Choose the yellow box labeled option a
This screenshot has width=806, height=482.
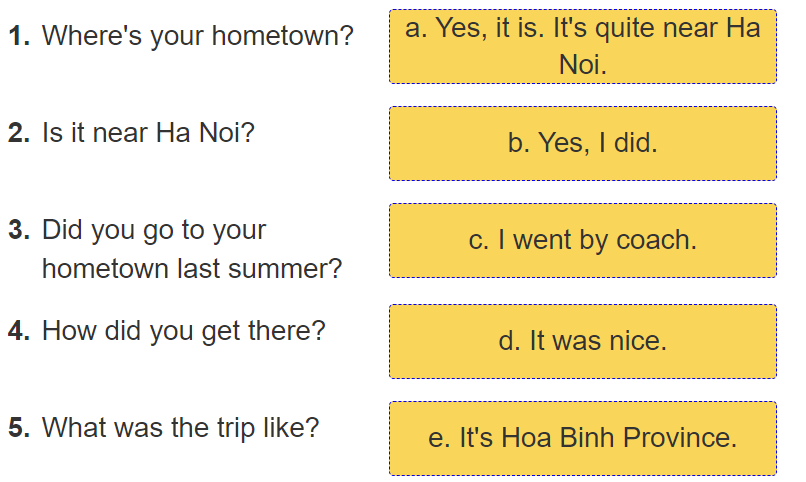(582, 46)
